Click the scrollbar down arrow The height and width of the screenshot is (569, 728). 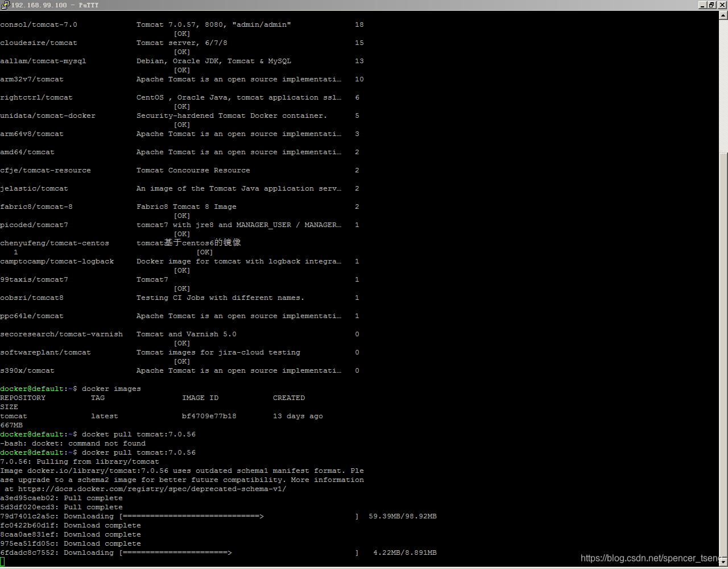click(x=723, y=562)
